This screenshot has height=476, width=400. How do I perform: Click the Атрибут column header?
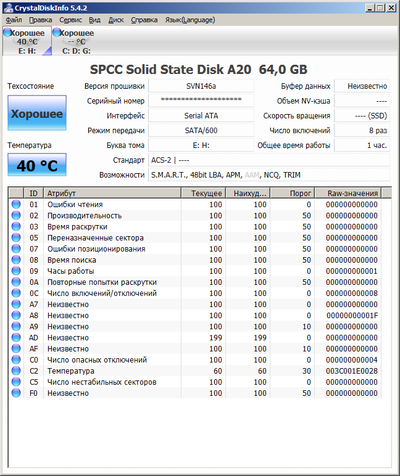(112, 193)
